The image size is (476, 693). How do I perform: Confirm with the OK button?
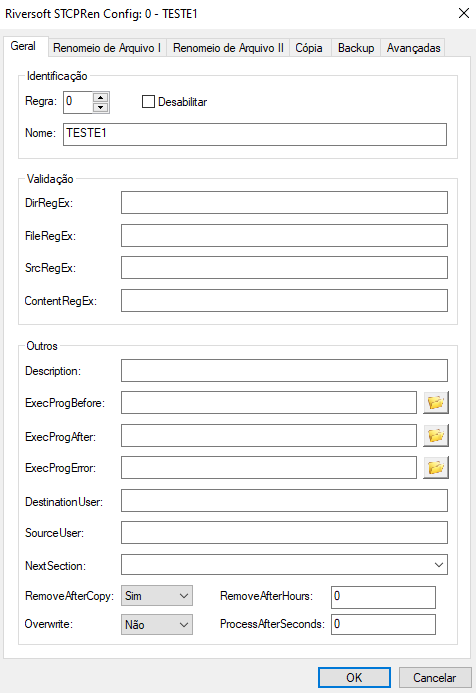click(354, 678)
